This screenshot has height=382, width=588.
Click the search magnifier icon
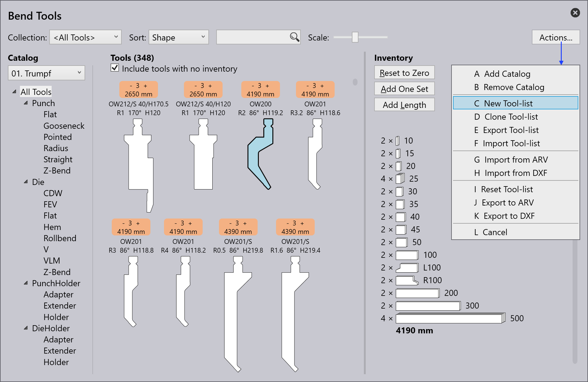pos(294,37)
